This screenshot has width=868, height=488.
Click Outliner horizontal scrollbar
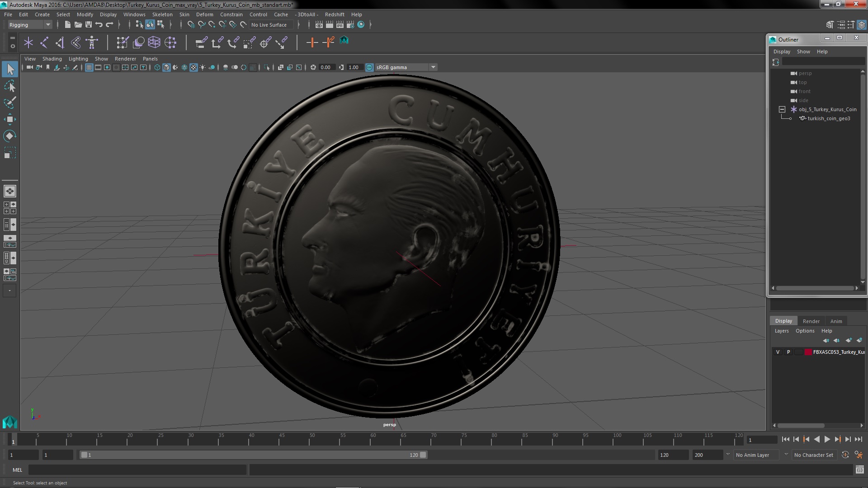point(815,288)
